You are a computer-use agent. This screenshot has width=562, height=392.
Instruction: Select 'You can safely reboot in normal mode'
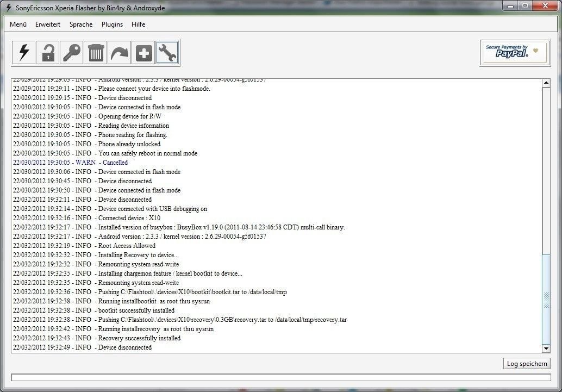tap(105, 153)
